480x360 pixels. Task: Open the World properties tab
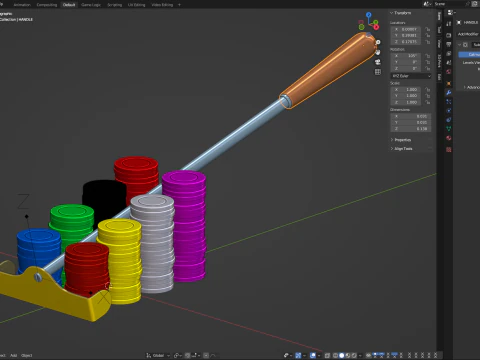449,71
